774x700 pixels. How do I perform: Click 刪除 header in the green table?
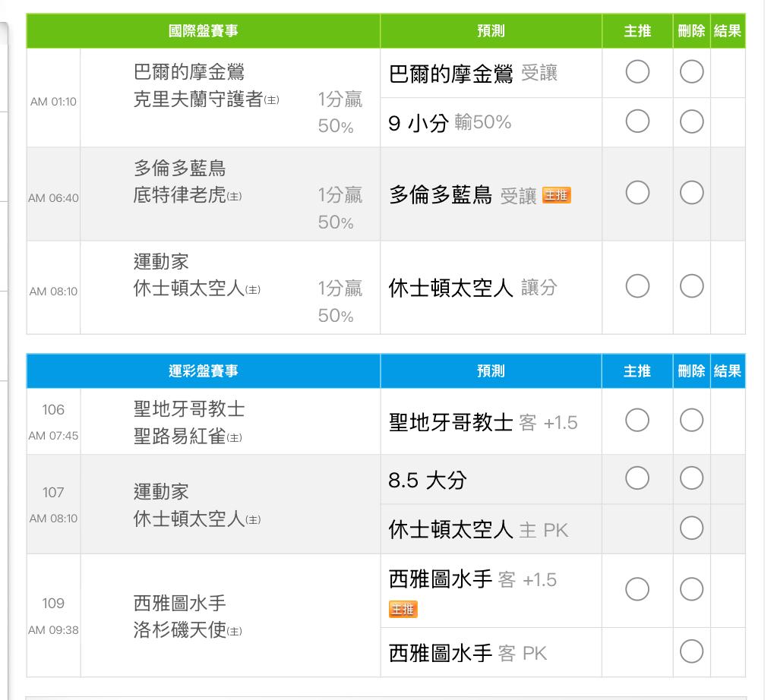pyautogui.click(x=691, y=31)
